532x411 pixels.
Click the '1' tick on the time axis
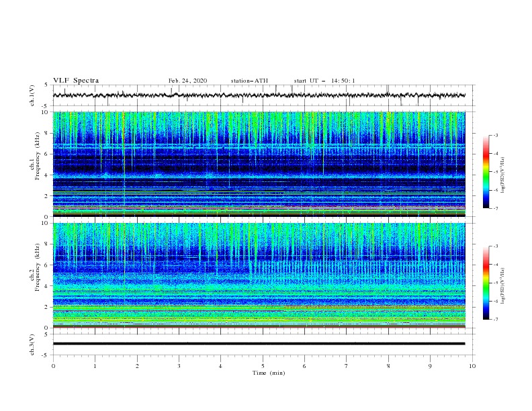tap(95, 366)
